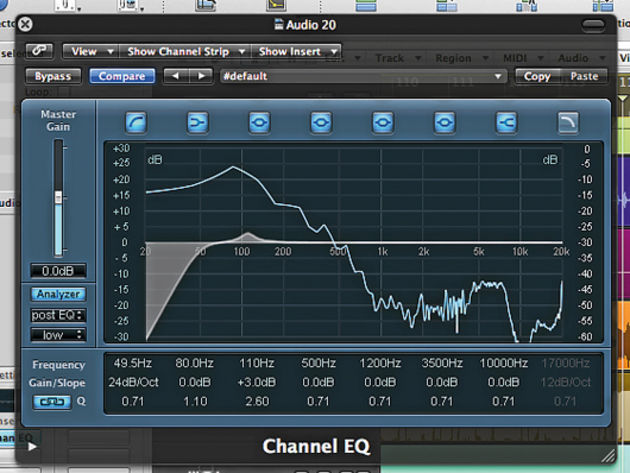Image resolution: width=630 pixels, height=473 pixels.
Task: Click the Compare button
Action: [122, 76]
